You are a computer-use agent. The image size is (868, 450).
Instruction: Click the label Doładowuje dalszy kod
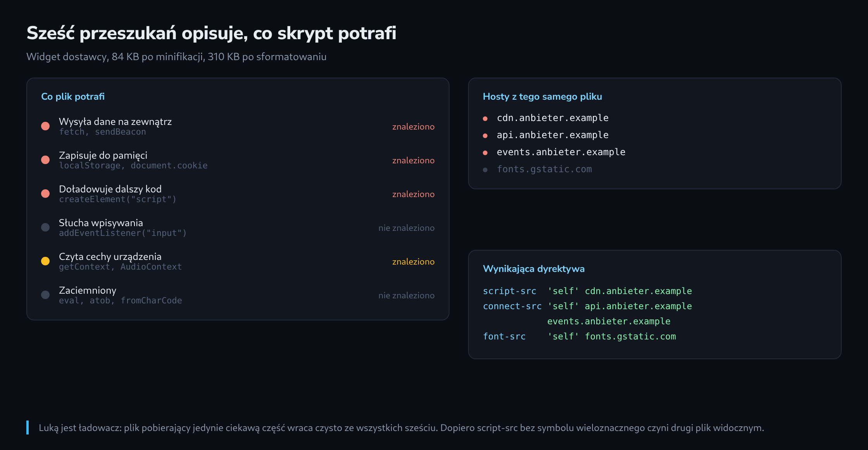(110, 189)
